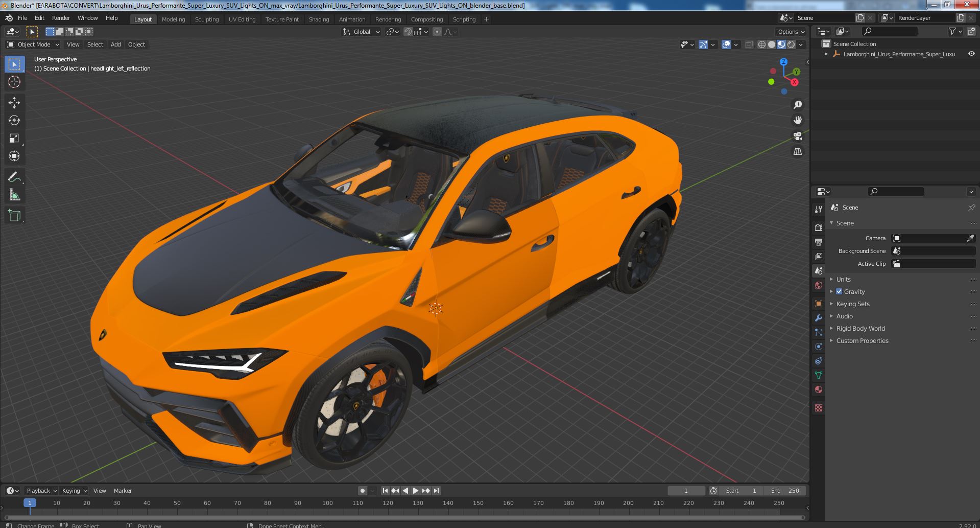This screenshot has width=980, height=528.
Task: Open the Options dropdown
Action: (792, 32)
